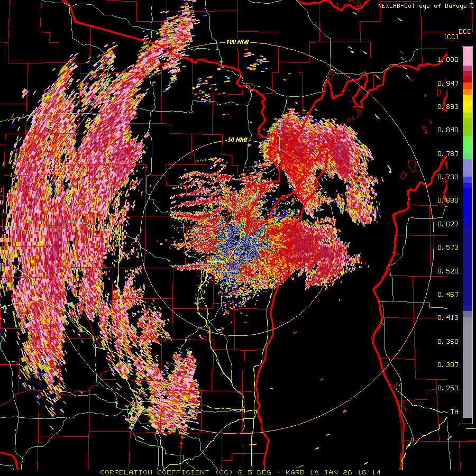
Task: Select the 0.840 legend value
Action: point(448,130)
